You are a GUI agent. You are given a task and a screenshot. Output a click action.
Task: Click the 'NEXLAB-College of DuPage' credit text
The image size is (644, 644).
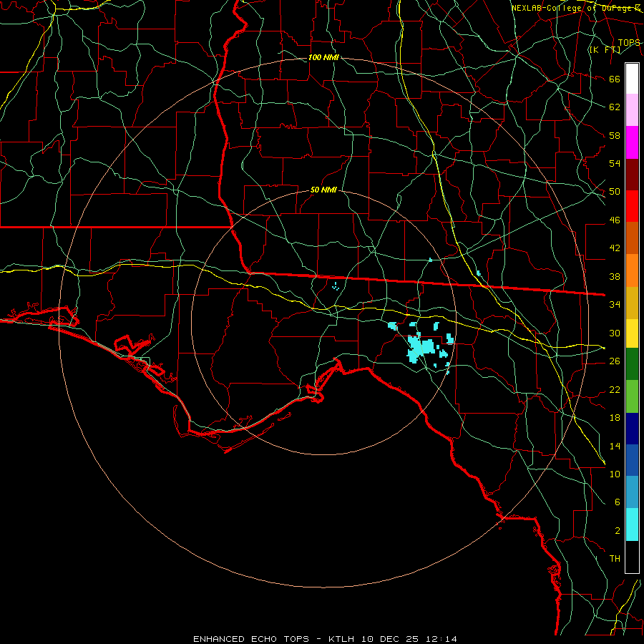[x=571, y=8]
